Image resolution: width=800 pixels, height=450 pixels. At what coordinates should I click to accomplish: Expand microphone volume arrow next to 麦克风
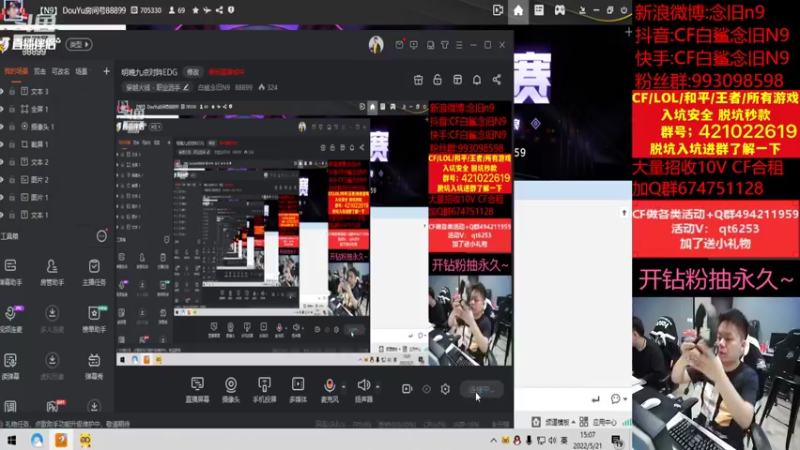(x=343, y=387)
